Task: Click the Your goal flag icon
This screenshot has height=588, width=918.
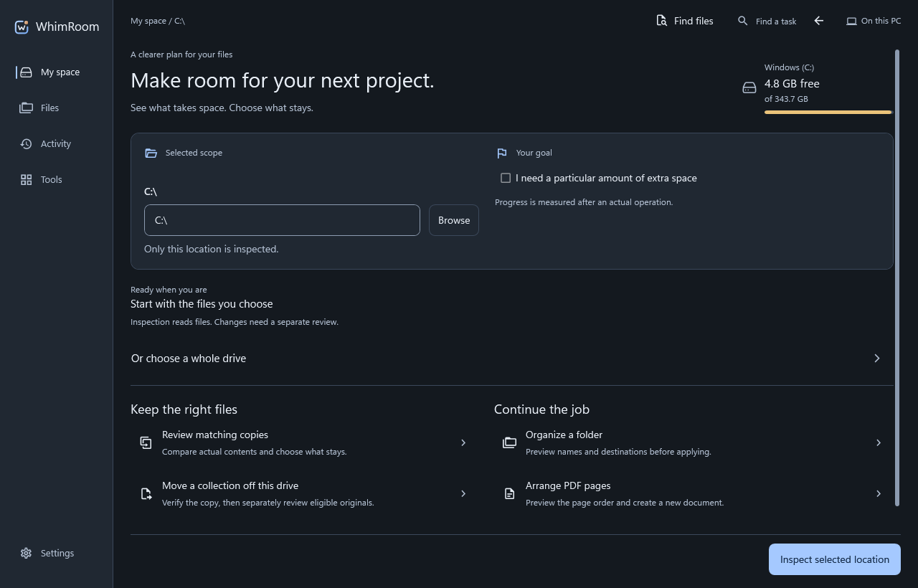Action: pos(501,153)
